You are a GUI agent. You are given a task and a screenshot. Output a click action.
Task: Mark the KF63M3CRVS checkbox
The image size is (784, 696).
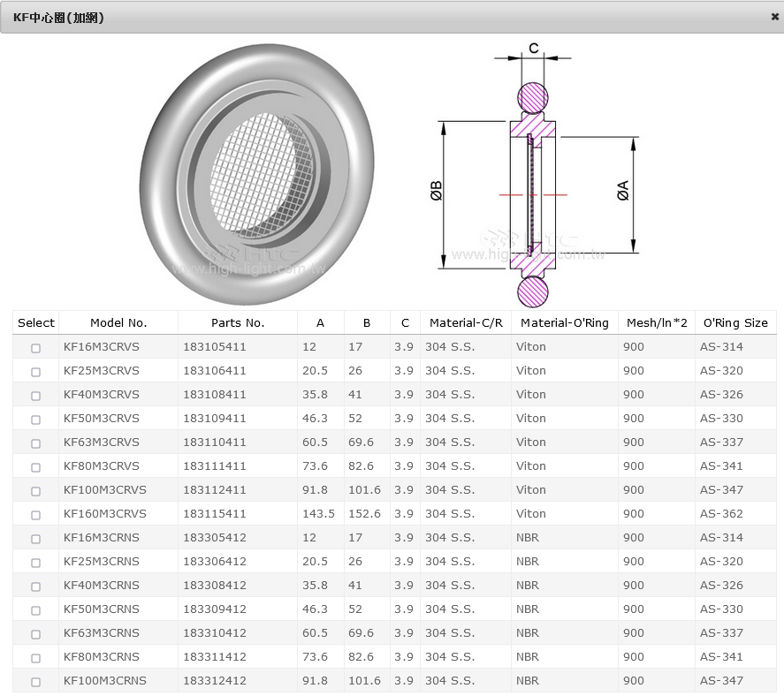[x=36, y=443]
